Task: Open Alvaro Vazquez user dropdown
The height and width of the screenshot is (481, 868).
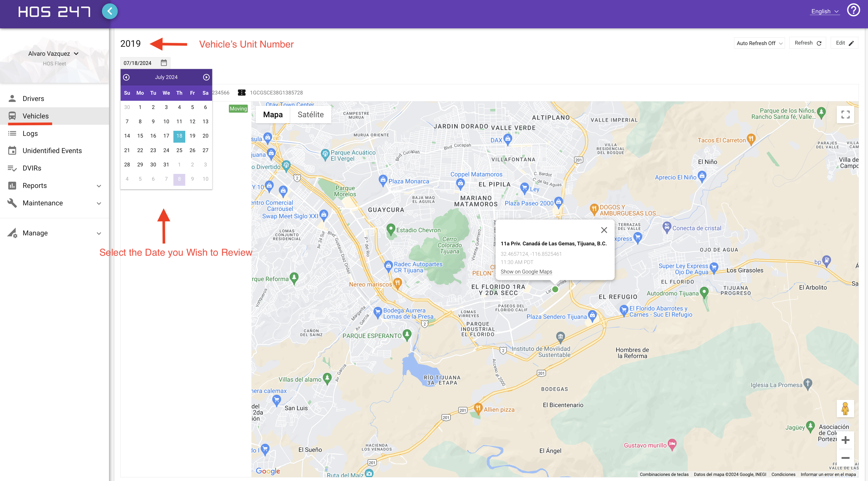Action: click(53, 54)
